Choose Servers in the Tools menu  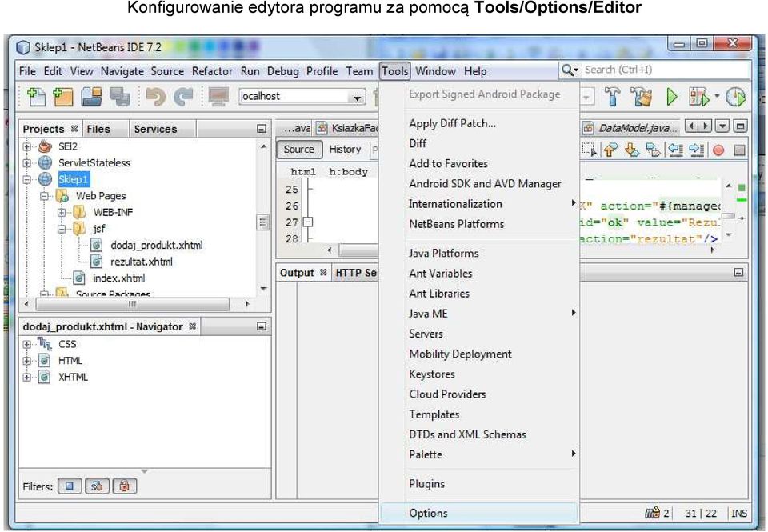click(x=479, y=334)
